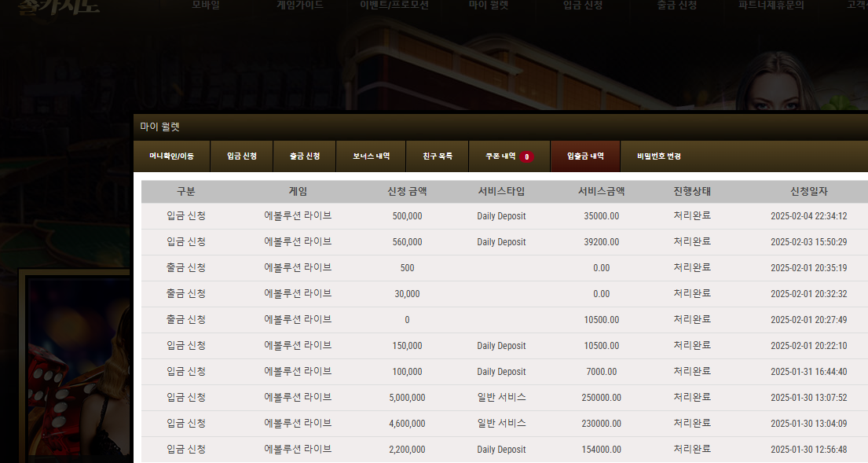Click service amount 7000.00
The image size is (868, 463).
click(x=601, y=372)
